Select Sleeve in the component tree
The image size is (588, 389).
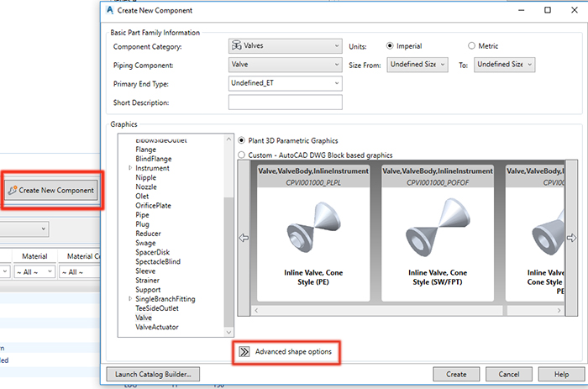(x=145, y=271)
